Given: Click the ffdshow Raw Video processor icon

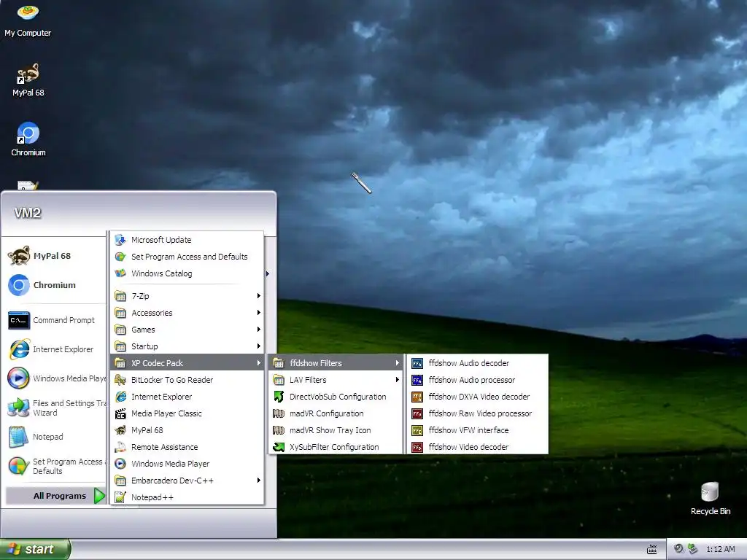Looking at the screenshot, I should (x=417, y=413).
